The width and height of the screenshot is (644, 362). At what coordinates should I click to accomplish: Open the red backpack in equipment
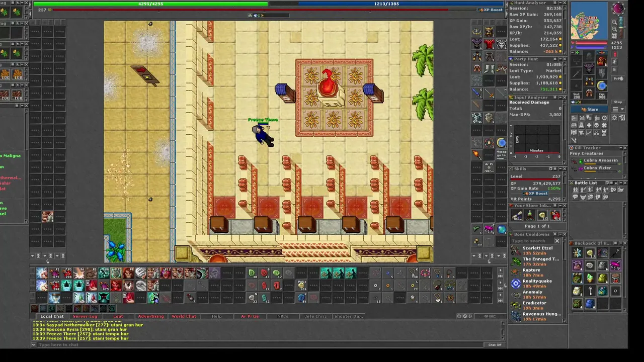point(601,61)
